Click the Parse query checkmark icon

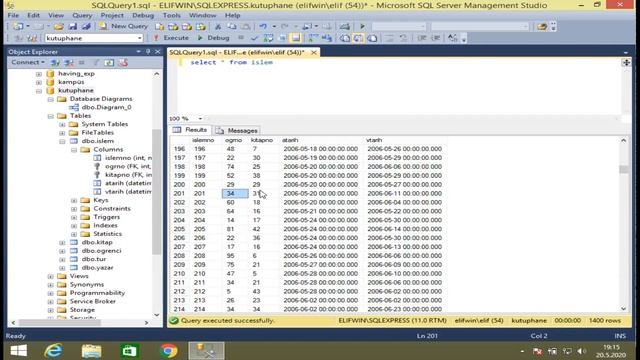(x=254, y=38)
